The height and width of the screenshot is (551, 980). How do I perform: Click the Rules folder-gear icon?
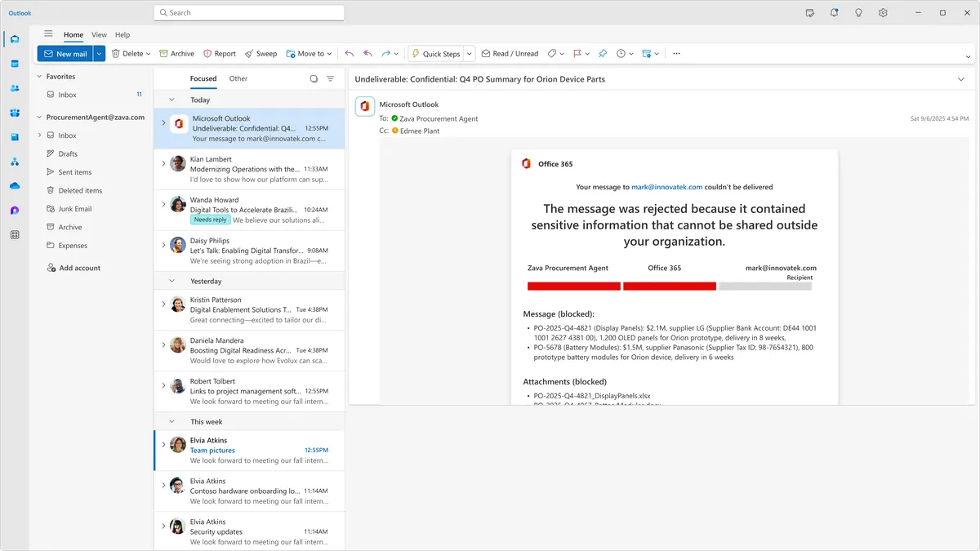tap(646, 54)
